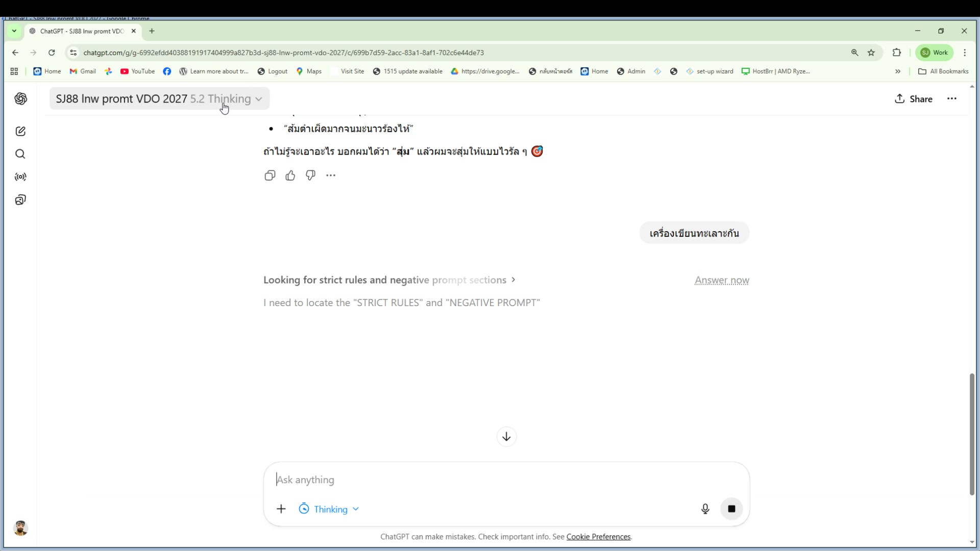Expand the Thinking selector in the composer

pyautogui.click(x=328, y=509)
